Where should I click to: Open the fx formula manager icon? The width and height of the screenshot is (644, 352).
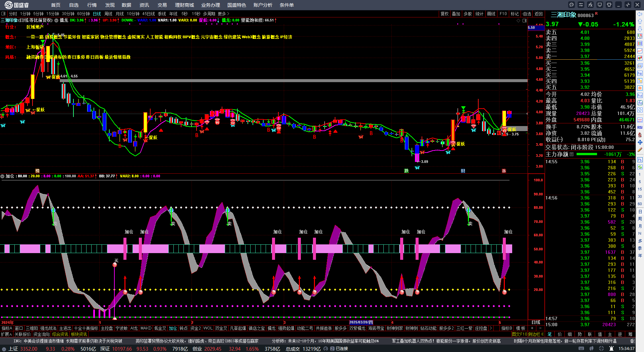pyautogui.click(x=590, y=5)
